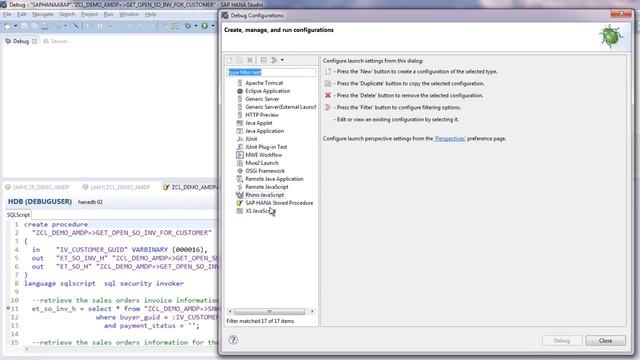Open dropdown arrow beside Debug toolbar icon

tap(196, 26)
